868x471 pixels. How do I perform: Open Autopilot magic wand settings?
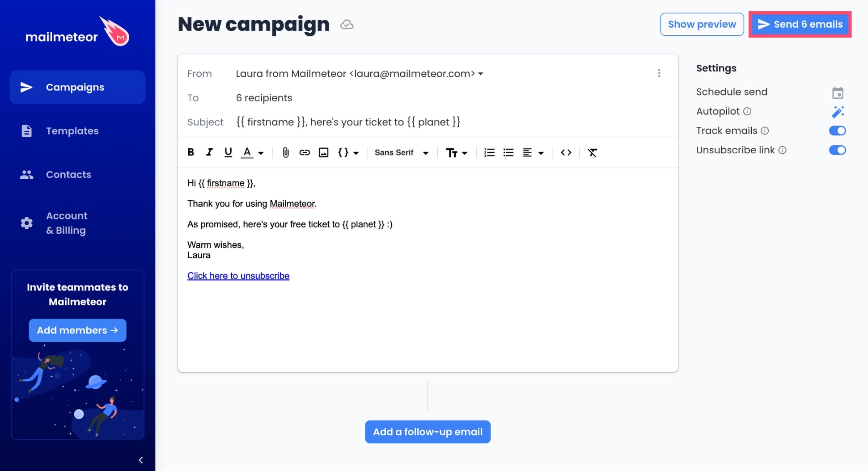tap(838, 111)
